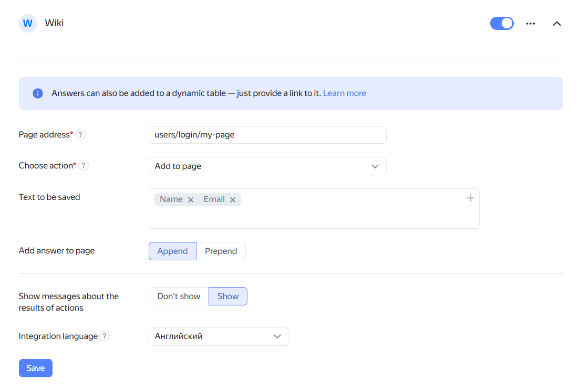Click the Save button
Screen dimensions: 580x392
click(36, 368)
